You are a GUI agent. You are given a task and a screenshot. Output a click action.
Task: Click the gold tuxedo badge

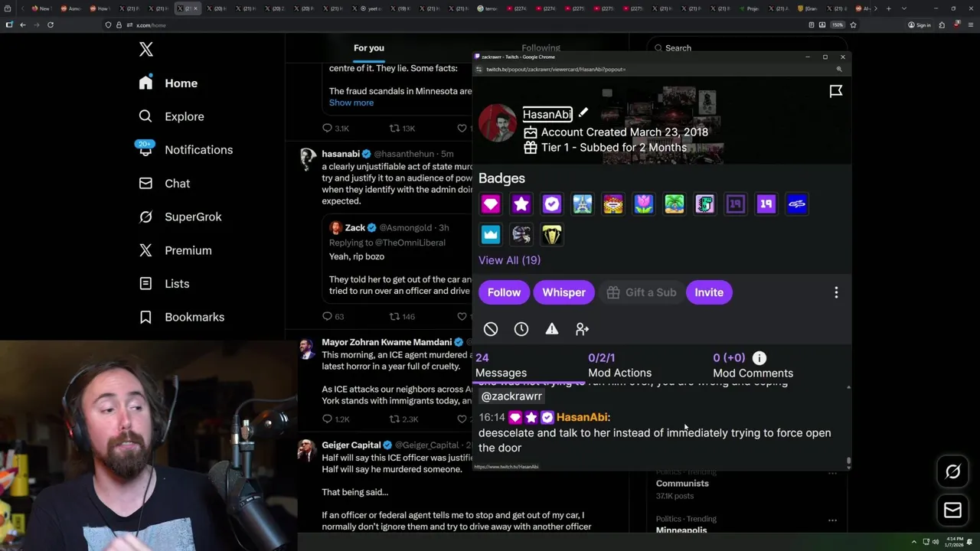tap(552, 235)
